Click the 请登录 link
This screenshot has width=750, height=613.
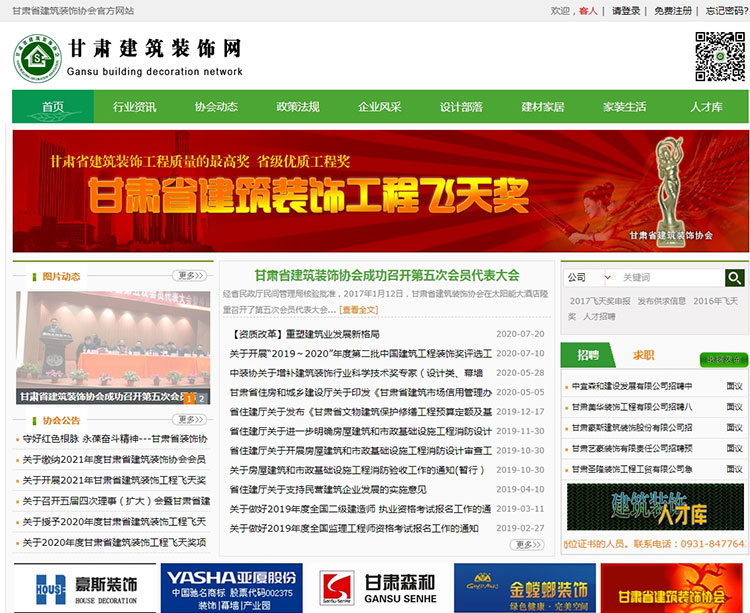pos(626,11)
